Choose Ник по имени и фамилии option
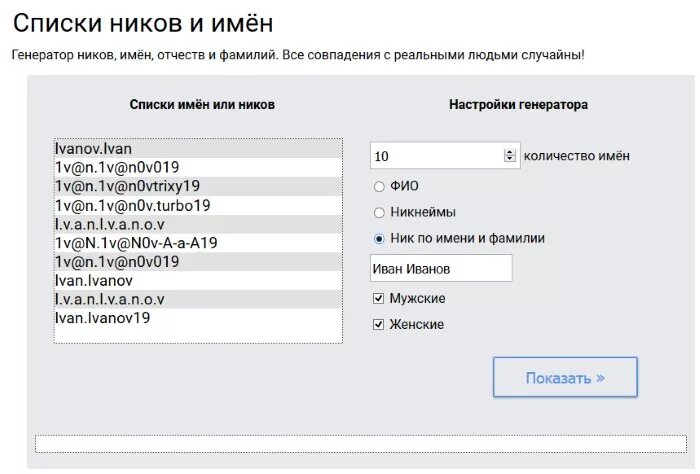This screenshot has height=474, width=700. point(379,239)
